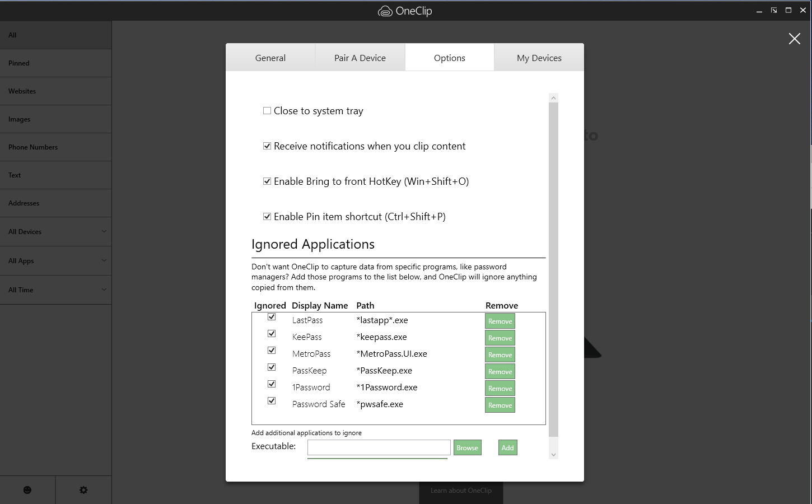The image size is (812, 504).
Task: Close the settings dialog with the X
Action: click(794, 39)
